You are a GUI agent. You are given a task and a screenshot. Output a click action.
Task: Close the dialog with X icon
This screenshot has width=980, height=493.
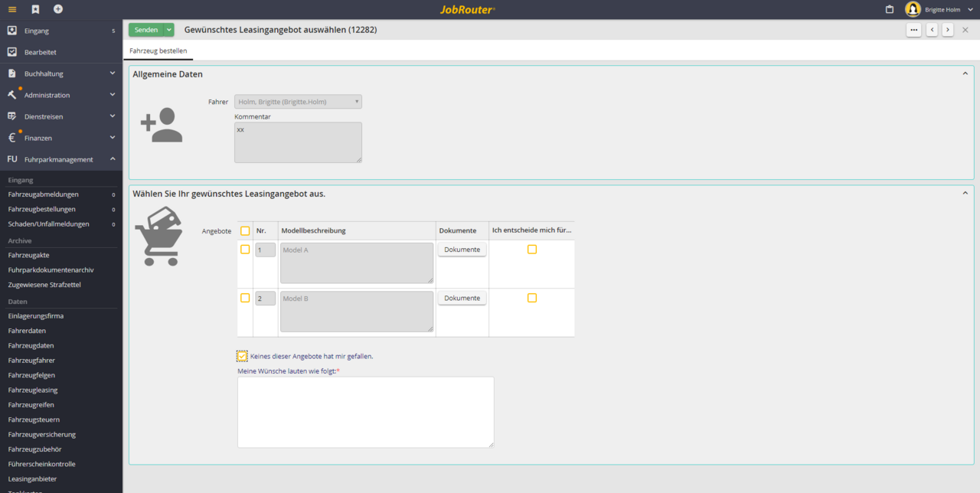click(x=965, y=30)
